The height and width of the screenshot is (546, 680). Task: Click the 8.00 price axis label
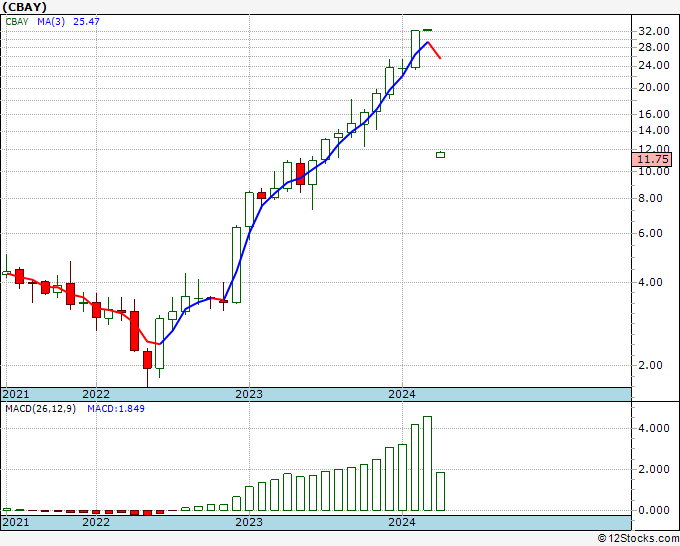click(650, 199)
